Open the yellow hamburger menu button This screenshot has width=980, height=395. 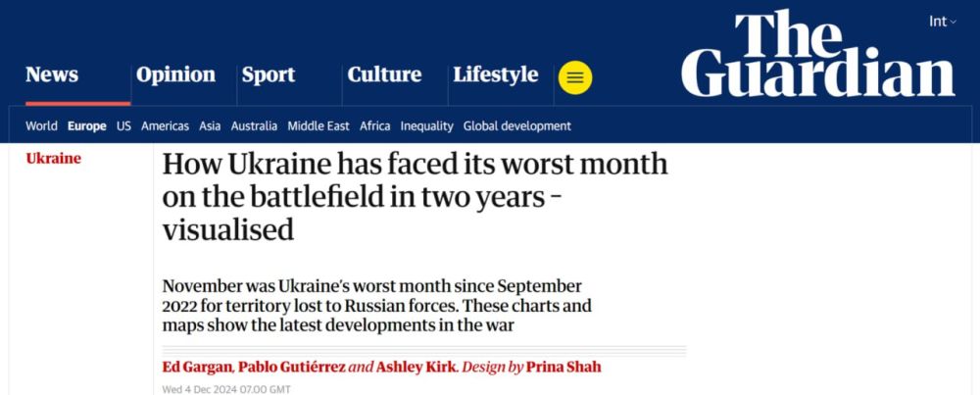pyautogui.click(x=575, y=77)
